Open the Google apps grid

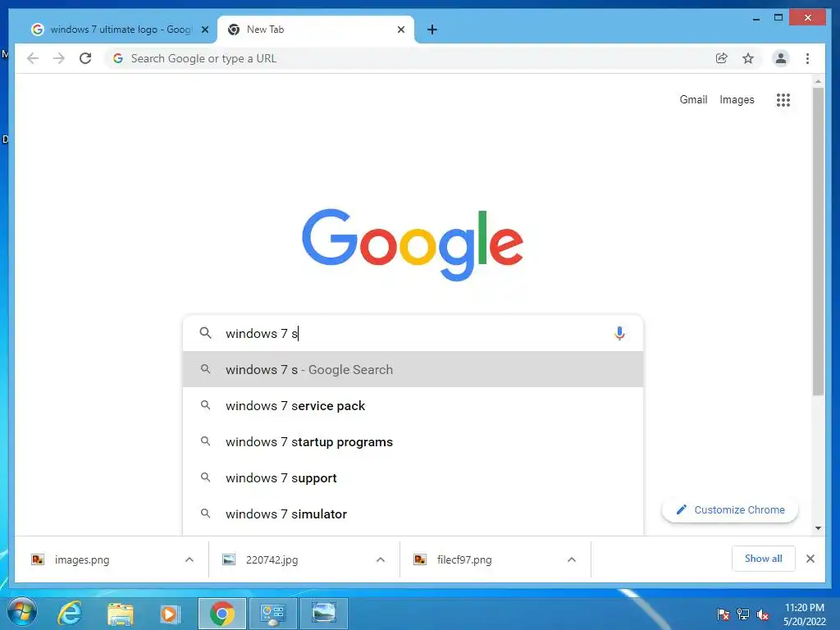coord(783,99)
